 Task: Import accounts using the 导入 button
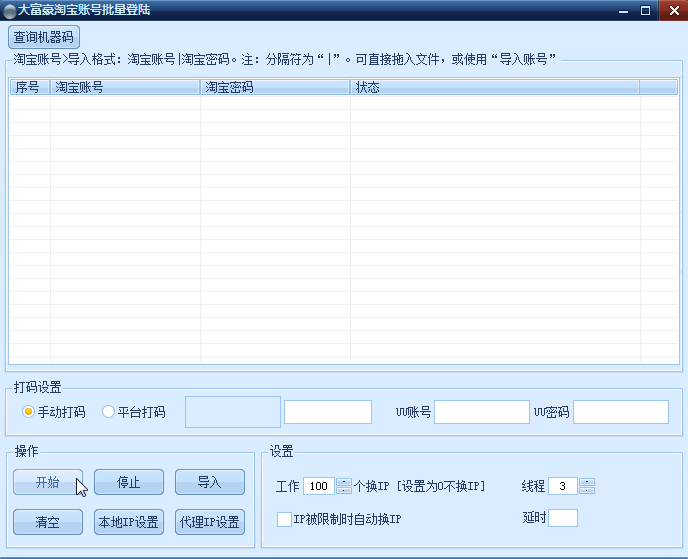tap(210, 482)
